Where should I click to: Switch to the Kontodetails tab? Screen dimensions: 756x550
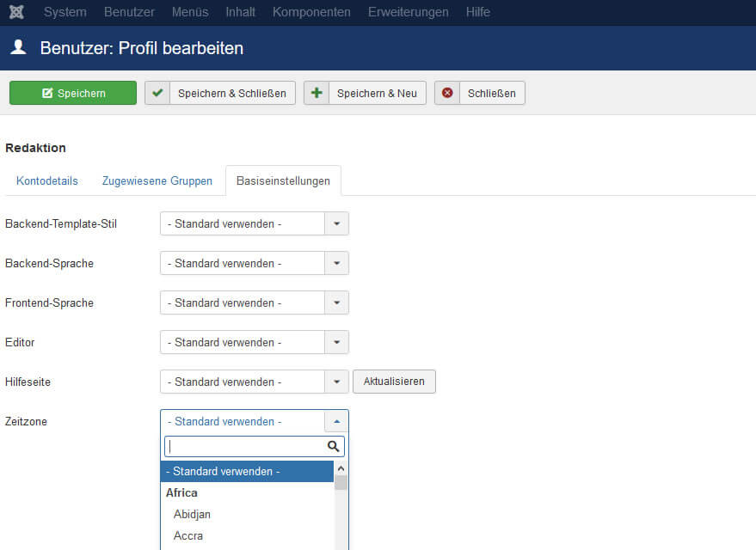pyautogui.click(x=46, y=181)
